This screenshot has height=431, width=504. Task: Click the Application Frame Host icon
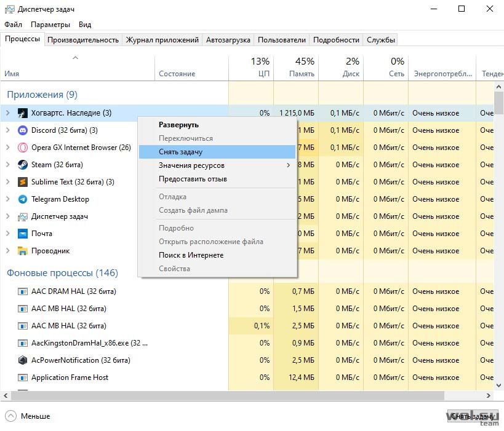(23, 378)
